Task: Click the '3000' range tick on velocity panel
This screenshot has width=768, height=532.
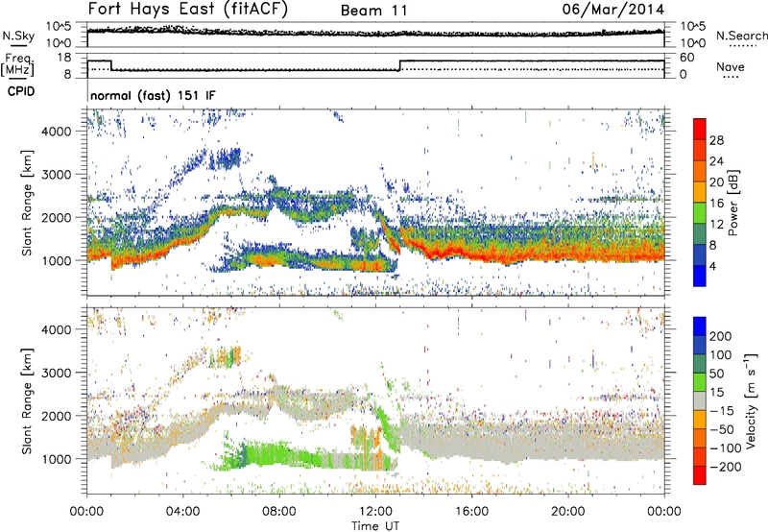Action: 56,373
